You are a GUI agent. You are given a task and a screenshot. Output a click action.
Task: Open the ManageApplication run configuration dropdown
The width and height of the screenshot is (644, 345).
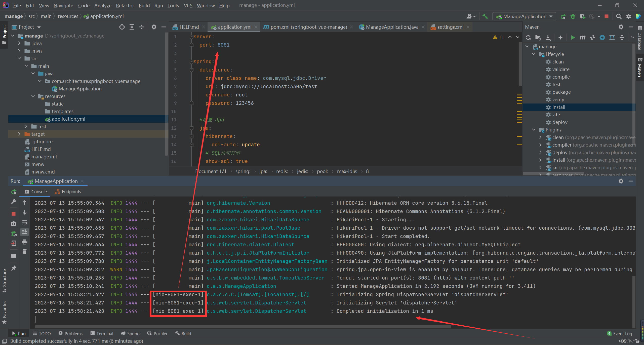tap(525, 16)
